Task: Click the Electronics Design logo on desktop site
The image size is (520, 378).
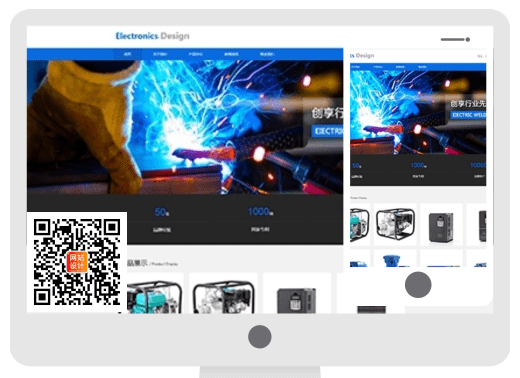Action: click(x=152, y=36)
